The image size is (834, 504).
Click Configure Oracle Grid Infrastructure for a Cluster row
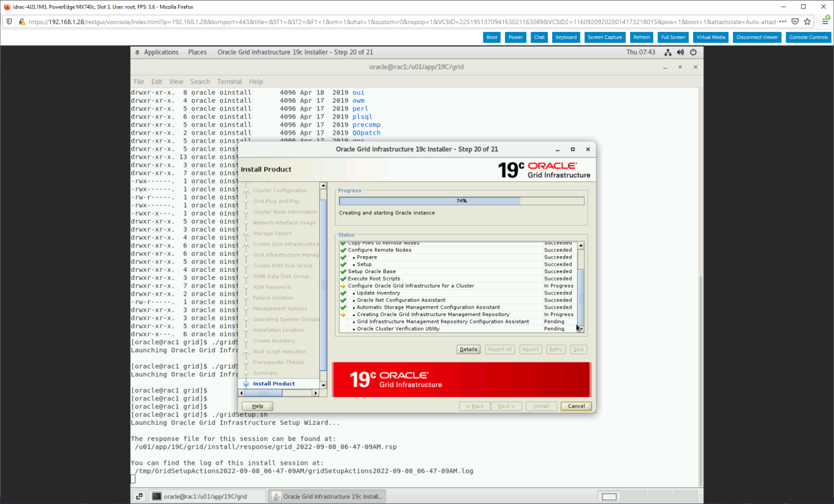click(x=458, y=286)
